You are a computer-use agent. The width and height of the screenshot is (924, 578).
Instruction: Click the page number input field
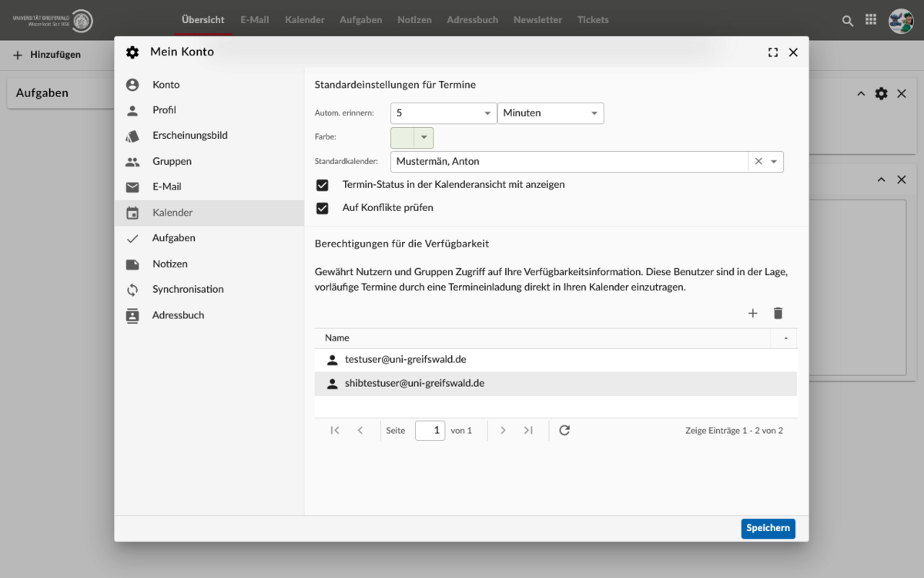point(430,430)
